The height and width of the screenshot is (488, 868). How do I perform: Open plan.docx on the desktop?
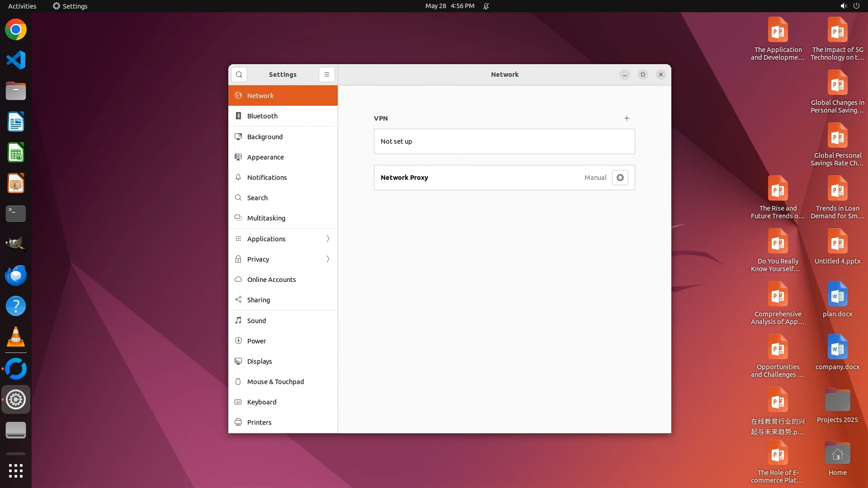click(837, 299)
